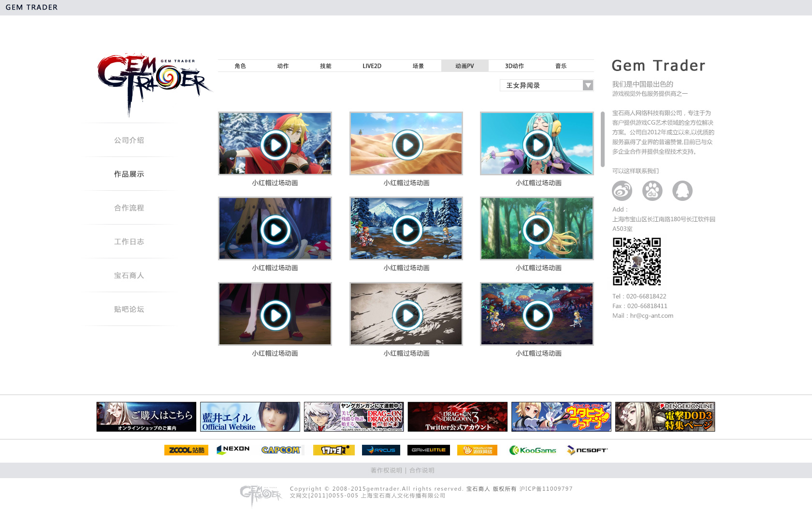The width and height of the screenshot is (812, 509).
Task: Open the NCSOFT partner logo
Action: [587, 450]
